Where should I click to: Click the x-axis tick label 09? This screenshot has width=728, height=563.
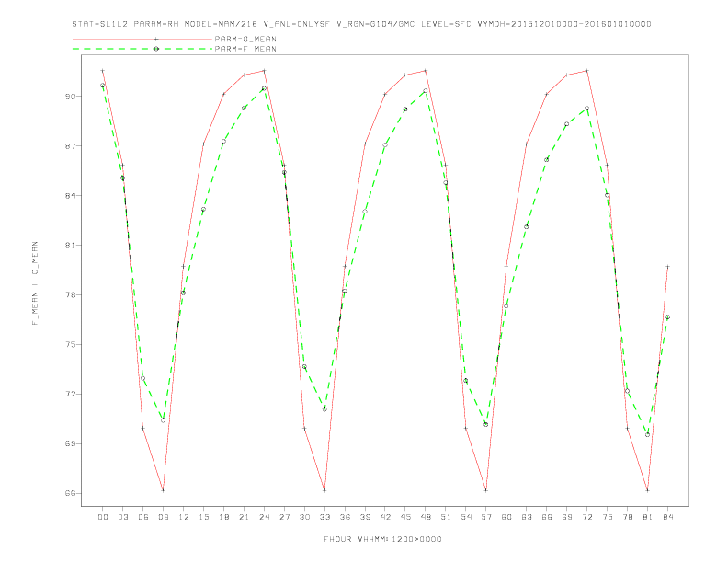tap(163, 517)
